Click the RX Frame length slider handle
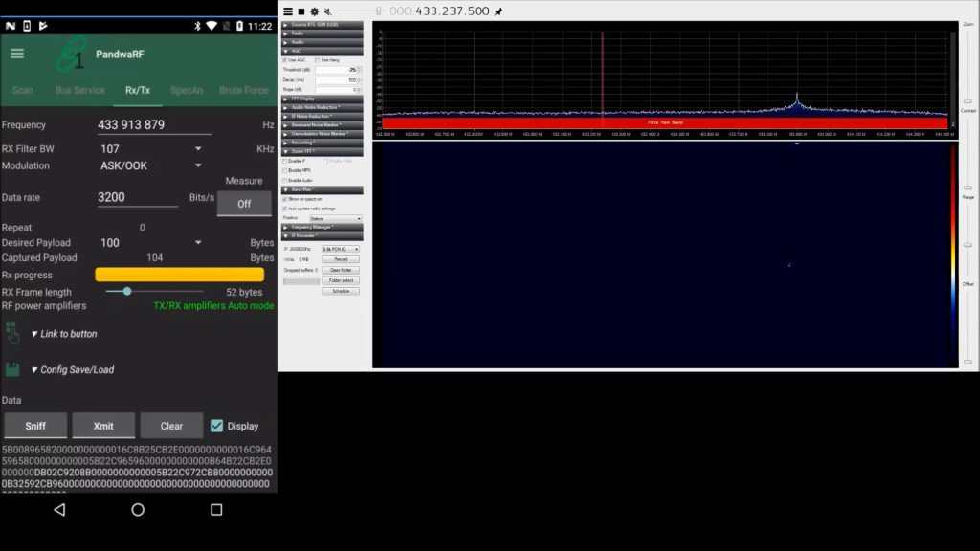Image resolution: width=980 pixels, height=551 pixels. (x=125, y=291)
